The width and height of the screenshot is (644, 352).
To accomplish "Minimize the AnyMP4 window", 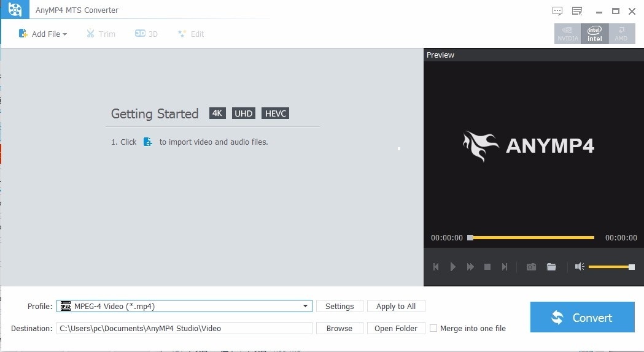I will click(x=599, y=12).
